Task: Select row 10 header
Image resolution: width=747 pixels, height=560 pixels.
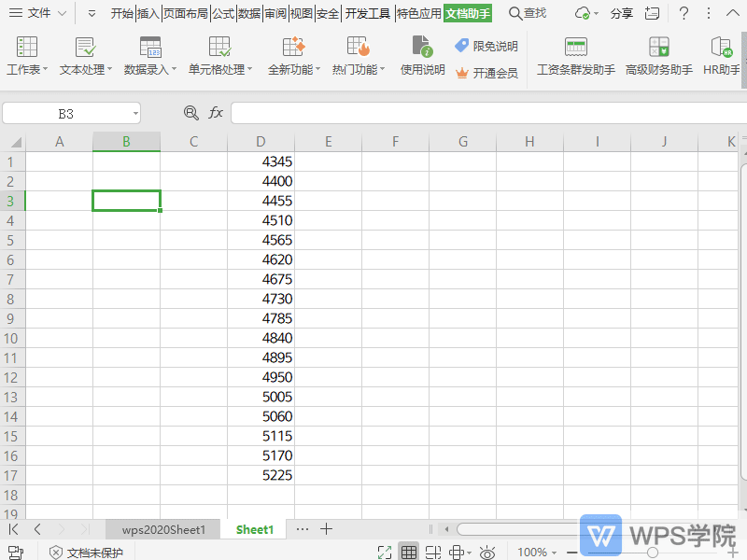Action: [12, 338]
